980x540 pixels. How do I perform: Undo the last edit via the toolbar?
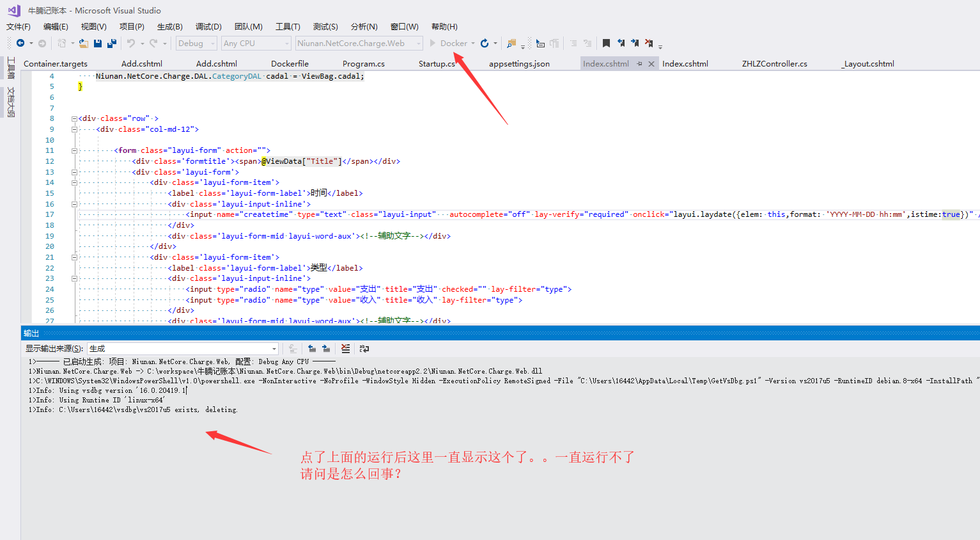pyautogui.click(x=130, y=43)
